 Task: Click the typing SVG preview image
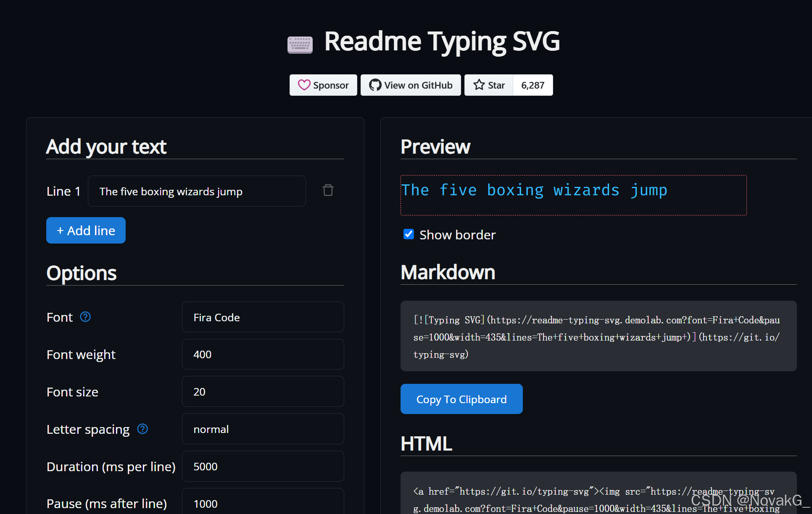[x=573, y=195]
